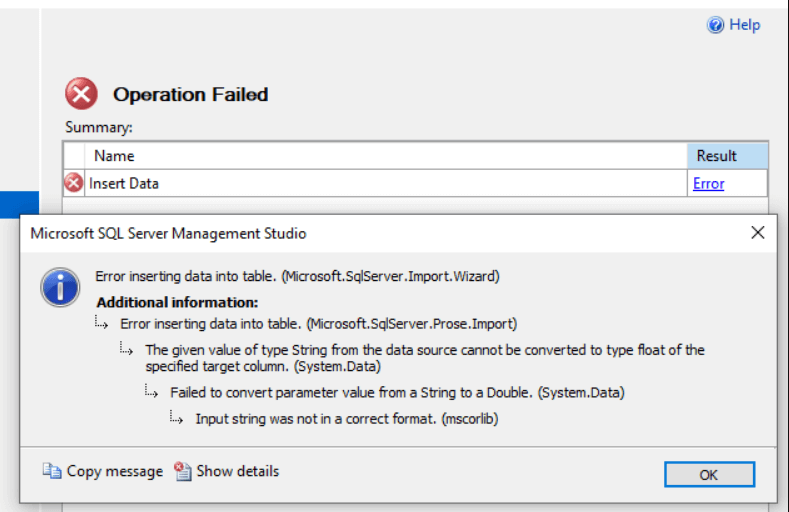
Task: Select the Insert Data summary row
Action: (x=416, y=183)
